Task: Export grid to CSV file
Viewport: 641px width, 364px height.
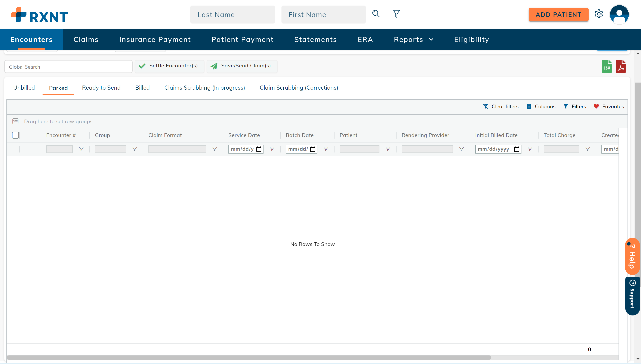Action: point(607,67)
